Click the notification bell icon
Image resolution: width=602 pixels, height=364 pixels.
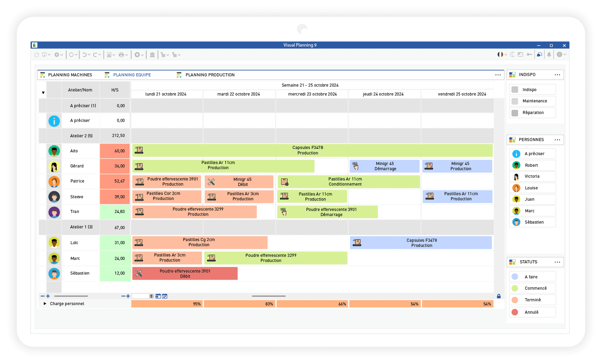coord(549,54)
